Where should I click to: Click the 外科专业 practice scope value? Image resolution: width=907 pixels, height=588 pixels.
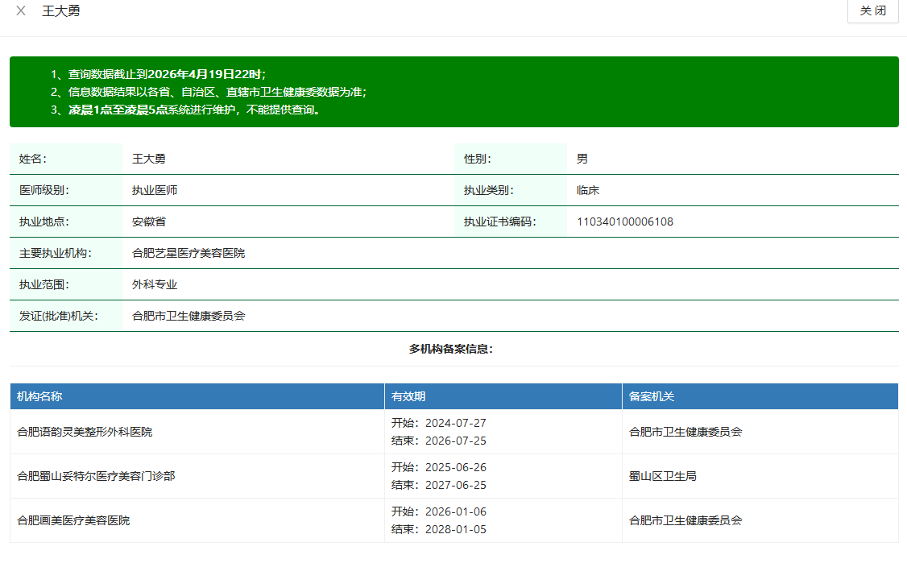point(155,284)
